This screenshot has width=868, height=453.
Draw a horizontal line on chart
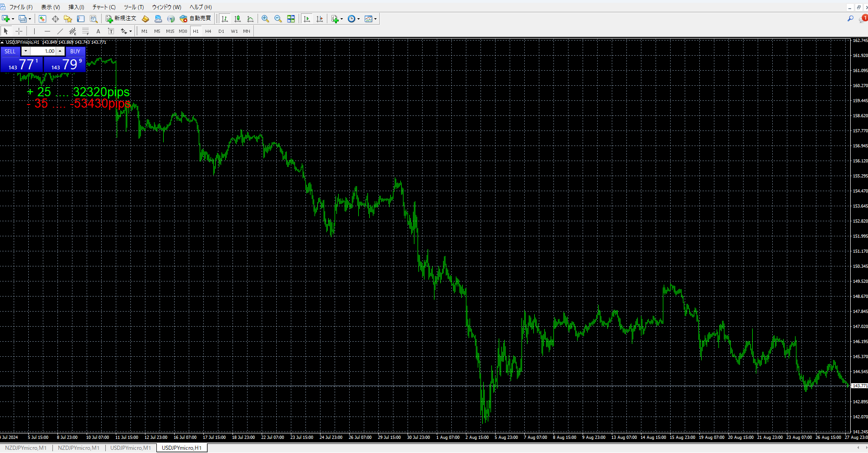pyautogui.click(x=47, y=31)
